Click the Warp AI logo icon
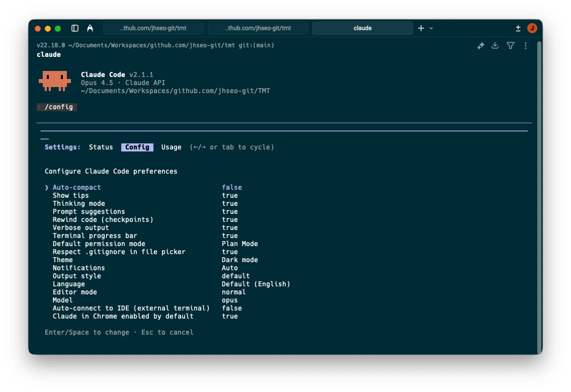This screenshot has height=392, width=571. click(x=90, y=28)
